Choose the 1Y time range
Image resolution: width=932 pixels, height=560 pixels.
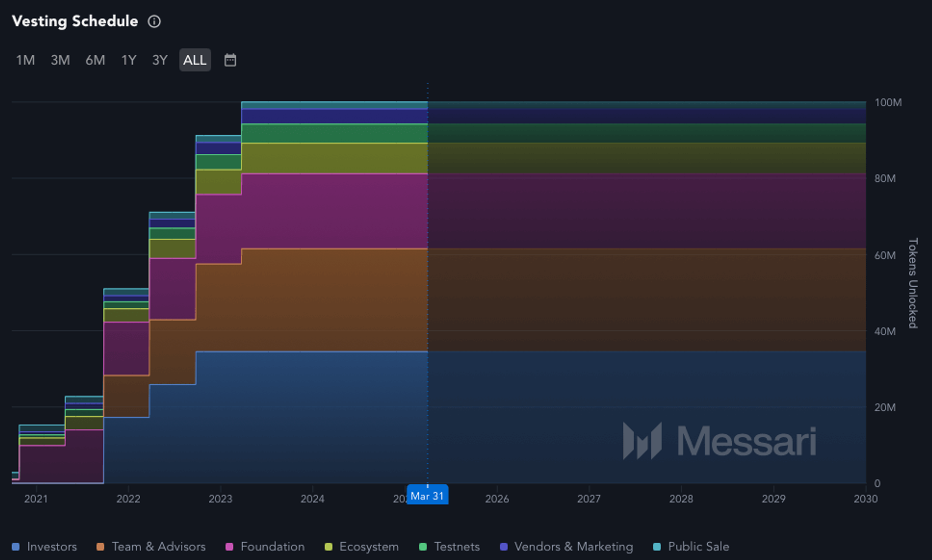pyautogui.click(x=129, y=60)
